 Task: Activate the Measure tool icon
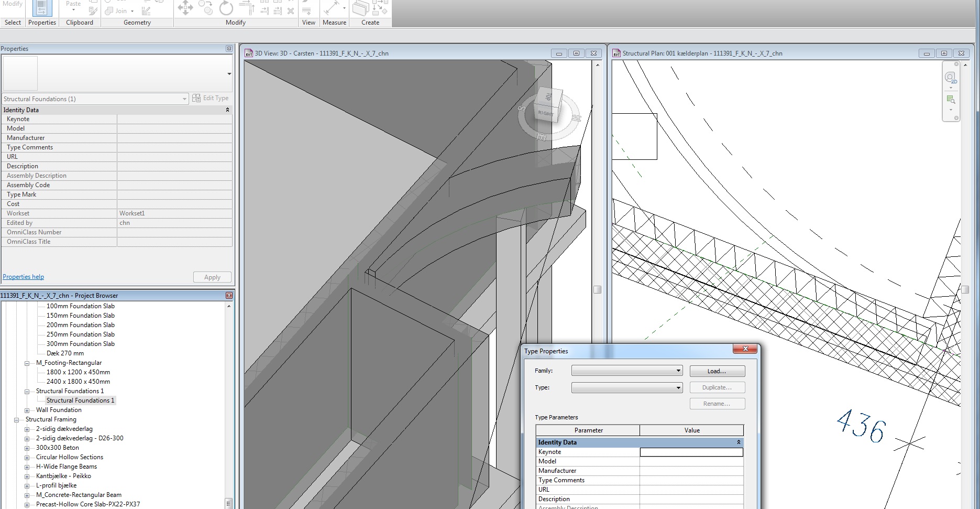[x=332, y=8]
